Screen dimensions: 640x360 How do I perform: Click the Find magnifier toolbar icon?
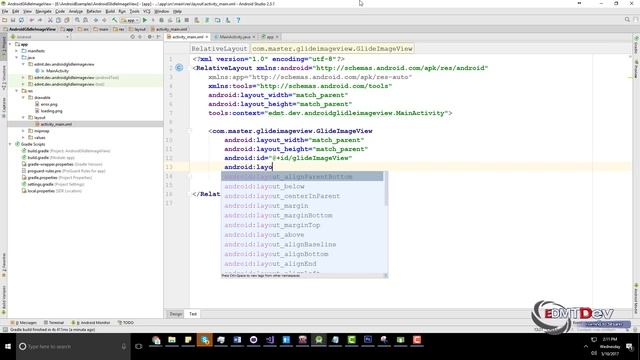coord(77,20)
